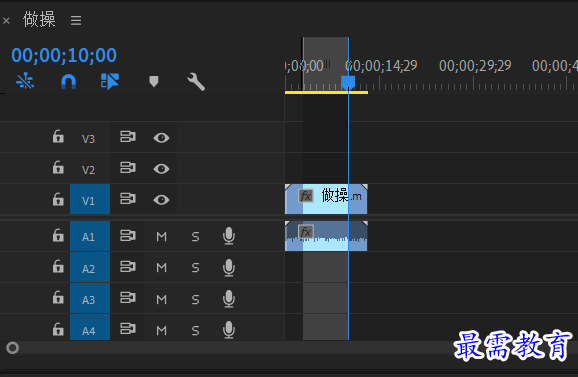Solo track A1

point(195,237)
